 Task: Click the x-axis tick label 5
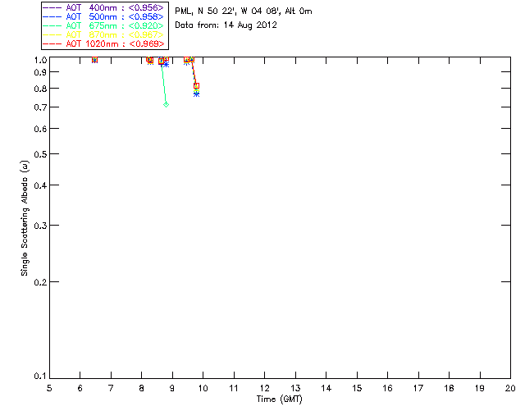click(x=49, y=388)
